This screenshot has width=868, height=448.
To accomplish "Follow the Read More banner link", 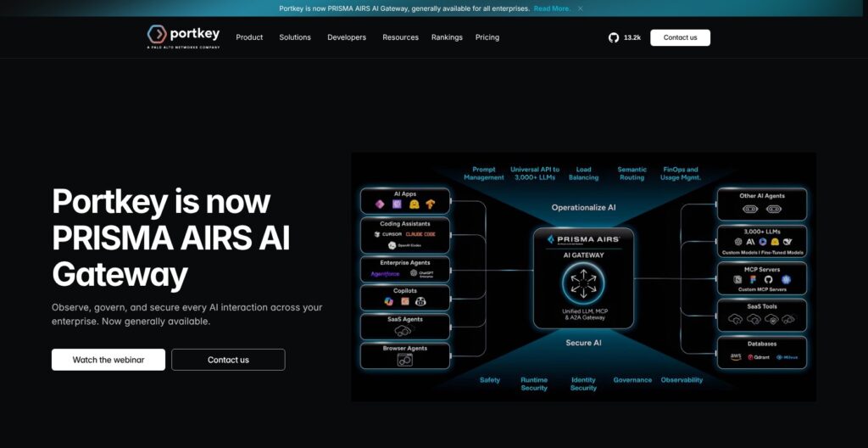I will (x=552, y=8).
